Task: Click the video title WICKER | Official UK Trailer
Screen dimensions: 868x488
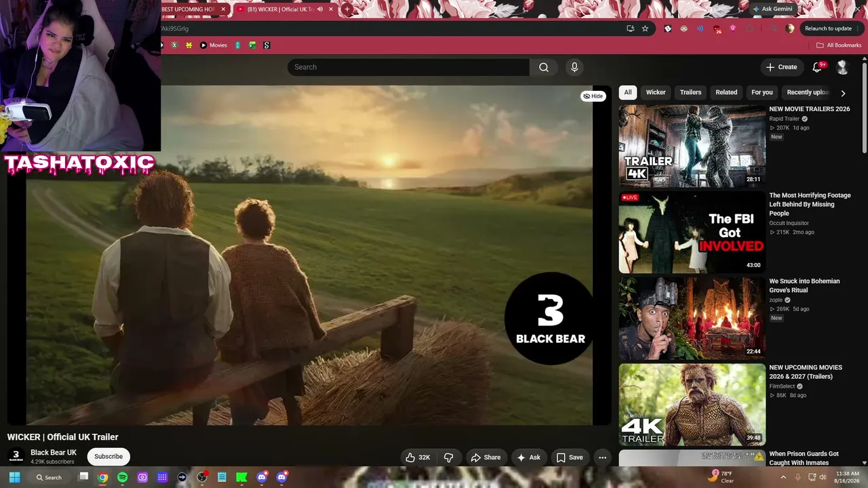Action: 63,437
